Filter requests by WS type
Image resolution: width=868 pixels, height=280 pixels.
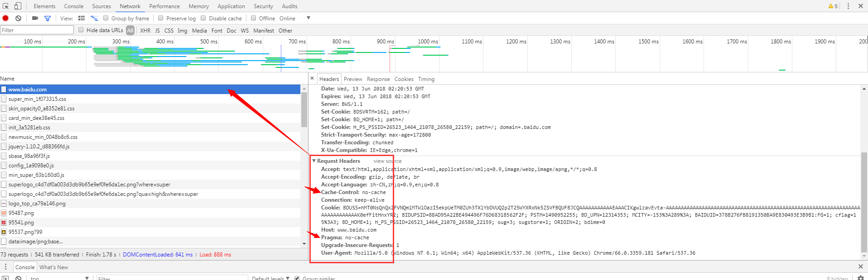click(x=245, y=30)
